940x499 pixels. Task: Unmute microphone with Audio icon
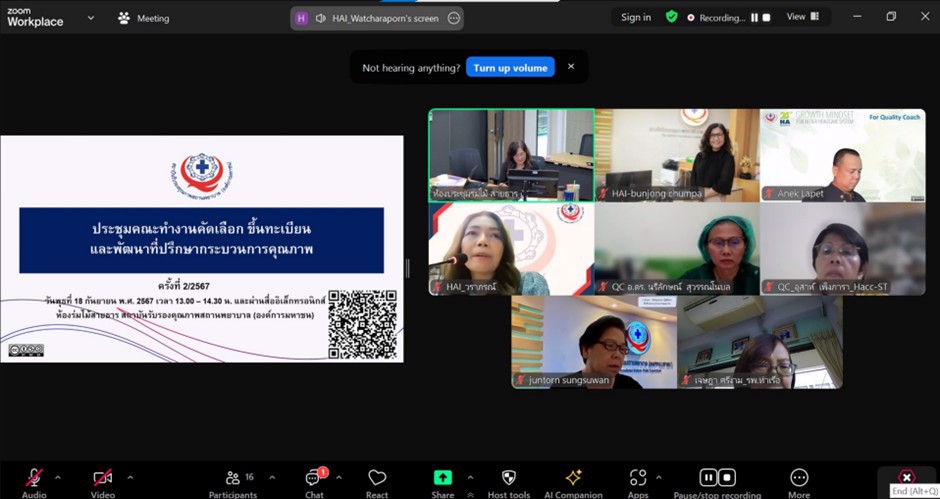[34, 478]
